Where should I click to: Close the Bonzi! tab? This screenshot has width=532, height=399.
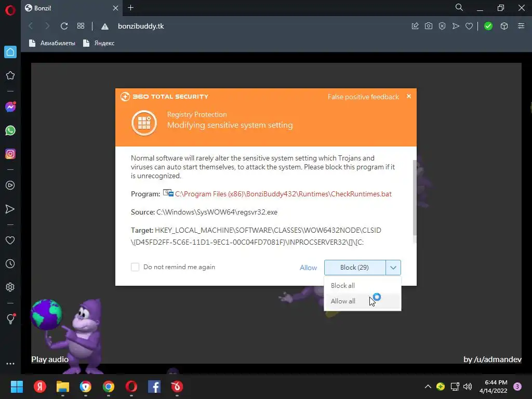[x=115, y=8]
